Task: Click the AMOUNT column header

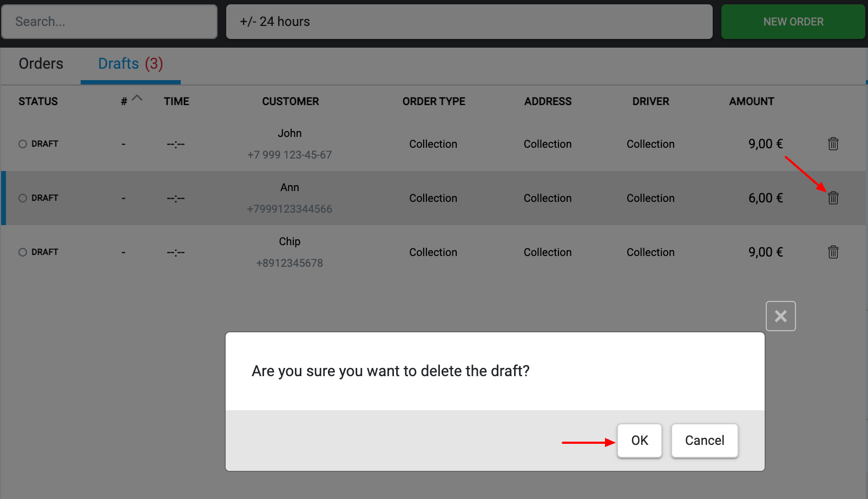Action: 751,101
